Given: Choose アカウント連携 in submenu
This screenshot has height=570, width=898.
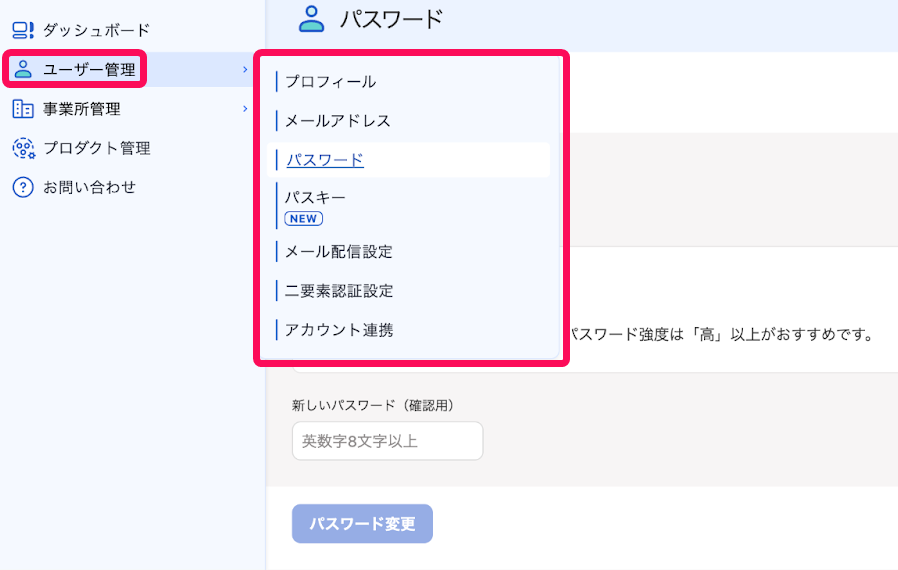Looking at the screenshot, I should click(339, 330).
